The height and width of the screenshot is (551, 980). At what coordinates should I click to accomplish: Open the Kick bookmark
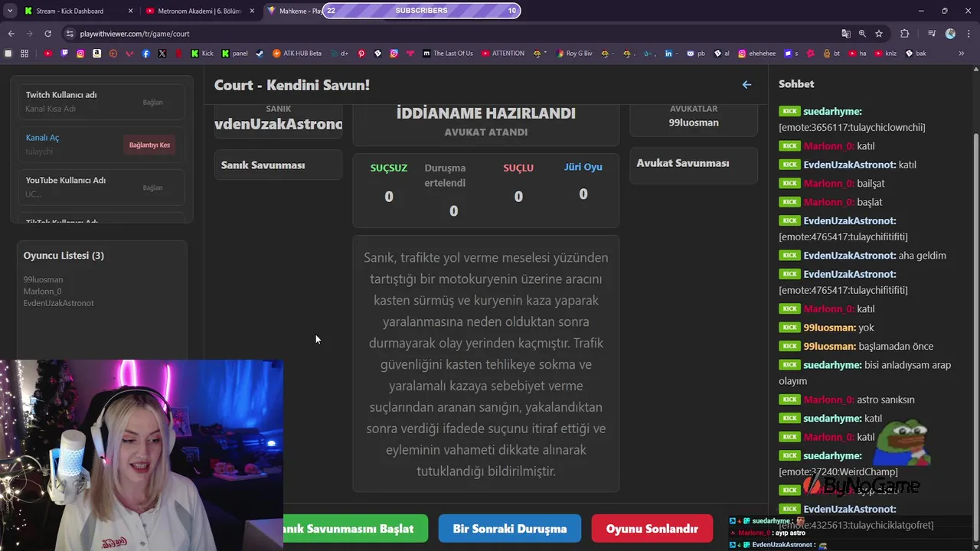click(x=202, y=54)
